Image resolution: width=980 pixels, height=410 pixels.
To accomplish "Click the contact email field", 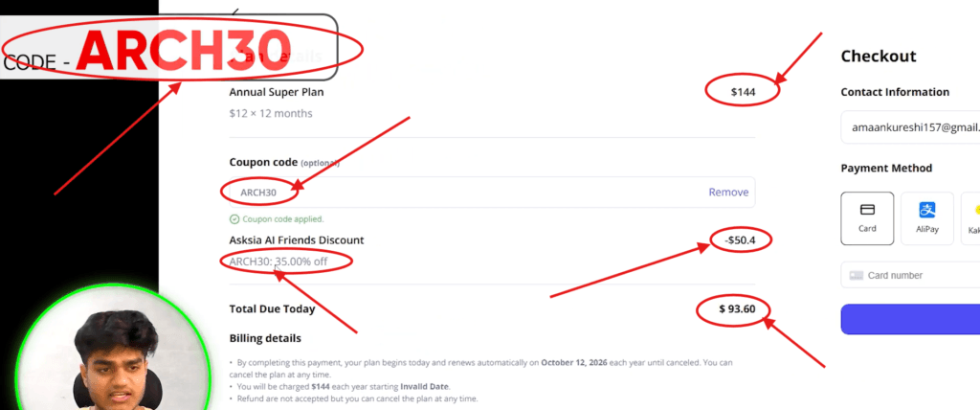I will pyautogui.click(x=911, y=127).
